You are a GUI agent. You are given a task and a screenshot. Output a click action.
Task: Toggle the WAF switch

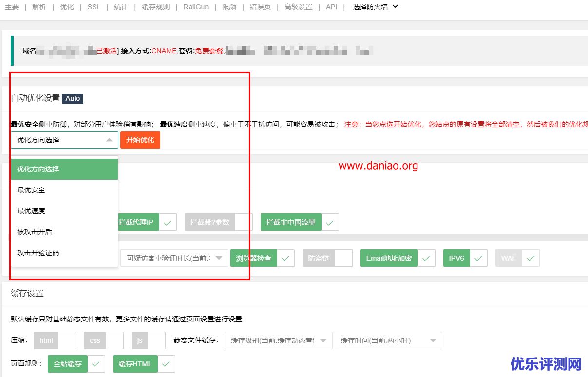517,258
